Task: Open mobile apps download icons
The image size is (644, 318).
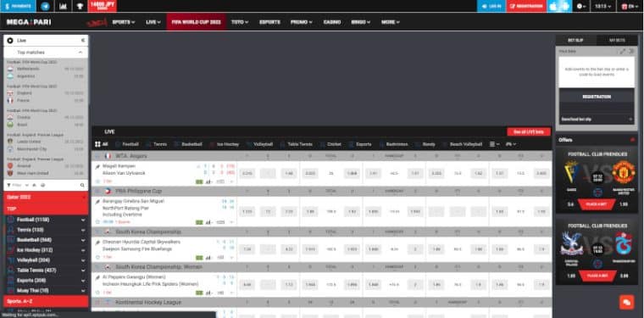Action: coord(559,6)
